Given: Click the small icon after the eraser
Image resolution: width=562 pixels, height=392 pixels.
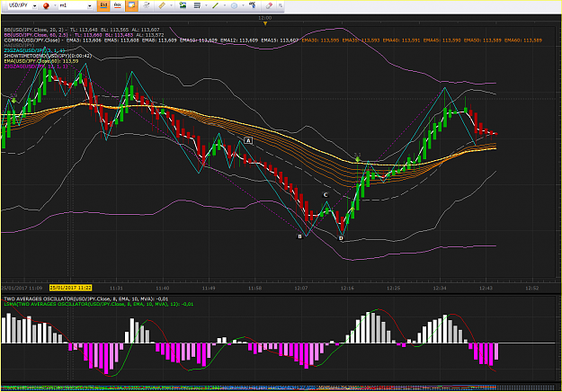Looking at the screenshot, I should click(x=281, y=5).
